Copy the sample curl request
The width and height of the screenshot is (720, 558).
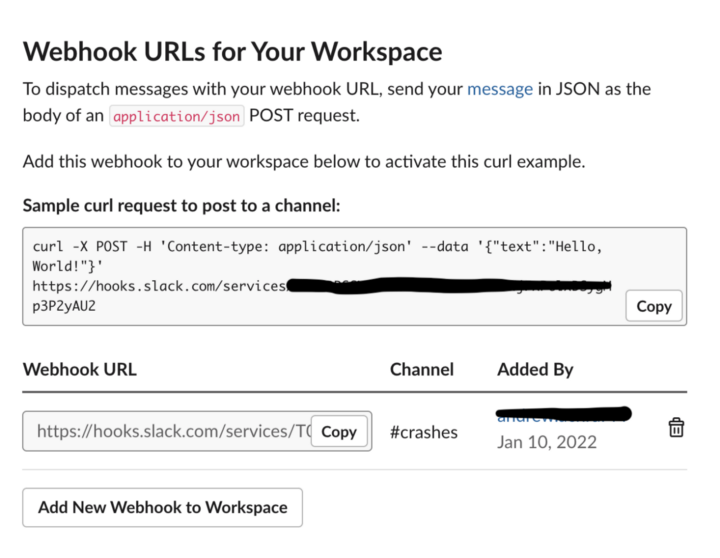click(654, 306)
